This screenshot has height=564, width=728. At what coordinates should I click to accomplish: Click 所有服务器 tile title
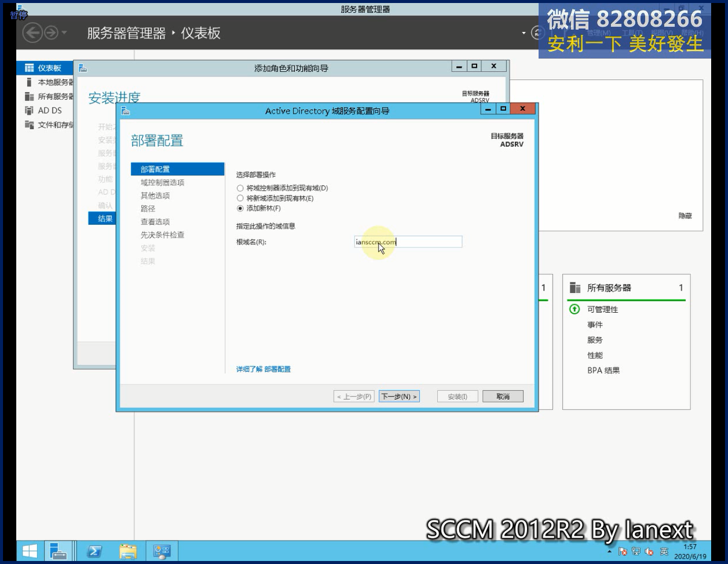click(609, 288)
